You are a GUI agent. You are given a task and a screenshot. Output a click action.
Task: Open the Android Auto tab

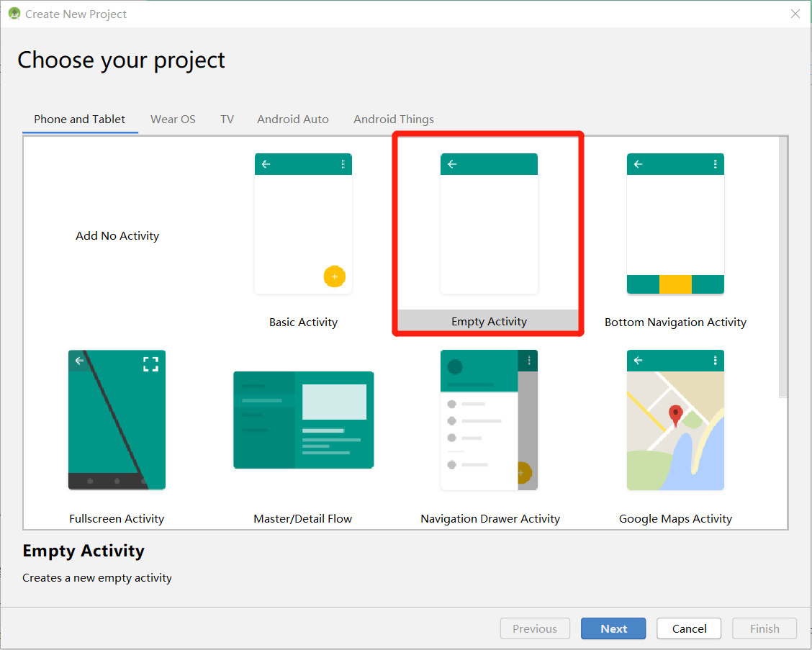(x=292, y=119)
